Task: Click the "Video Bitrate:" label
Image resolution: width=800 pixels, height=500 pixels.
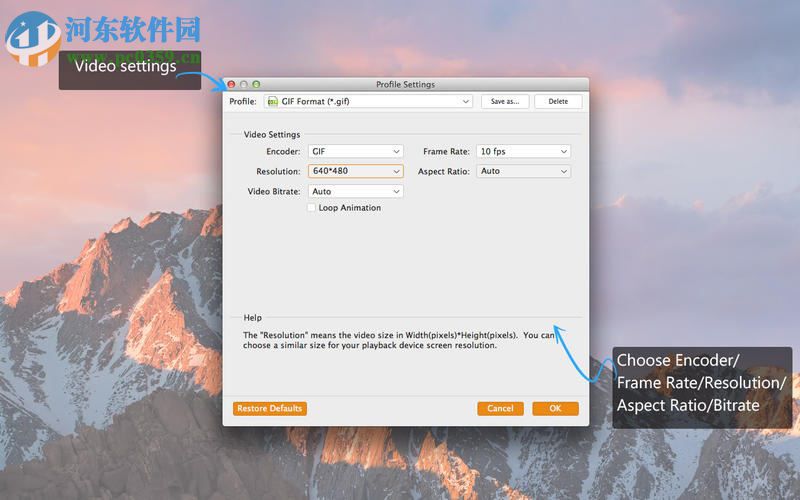Action: point(274,191)
